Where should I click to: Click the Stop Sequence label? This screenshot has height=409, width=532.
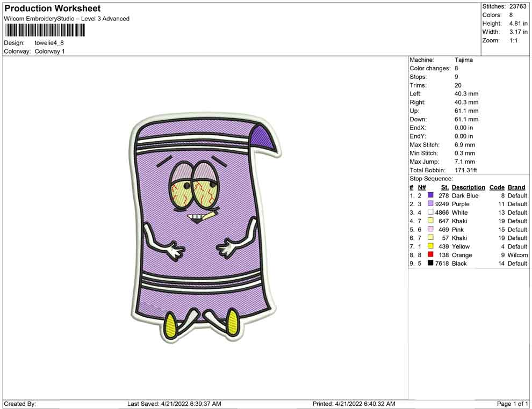click(431, 179)
